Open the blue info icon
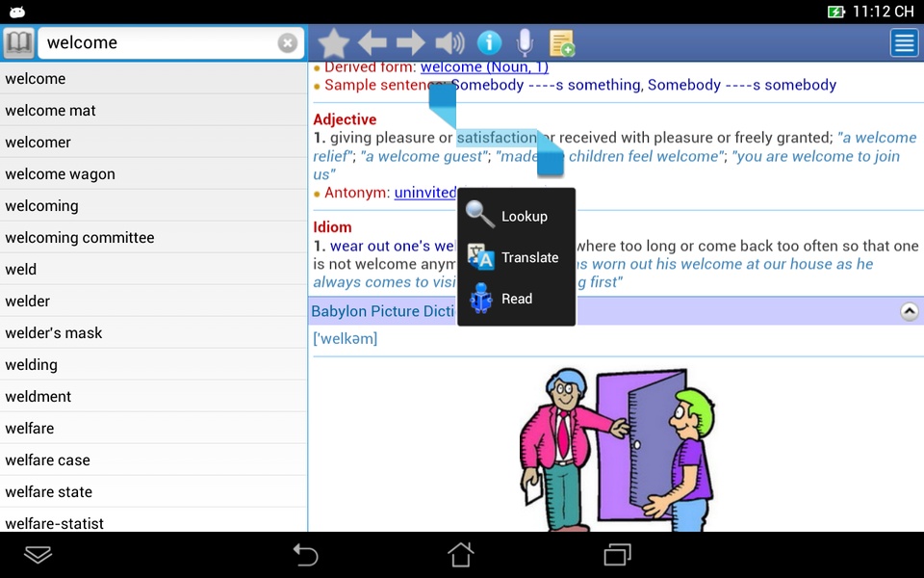The height and width of the screenshot is (578, 924). [489, 42]
